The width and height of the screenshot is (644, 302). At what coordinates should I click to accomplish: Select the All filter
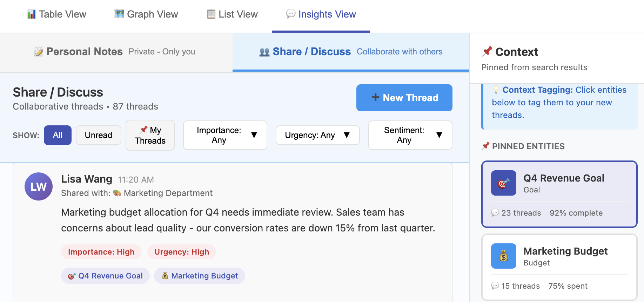58,135
